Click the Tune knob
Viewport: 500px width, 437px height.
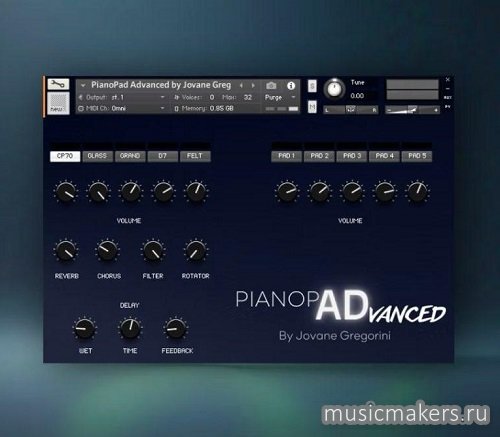coord(334,89)
